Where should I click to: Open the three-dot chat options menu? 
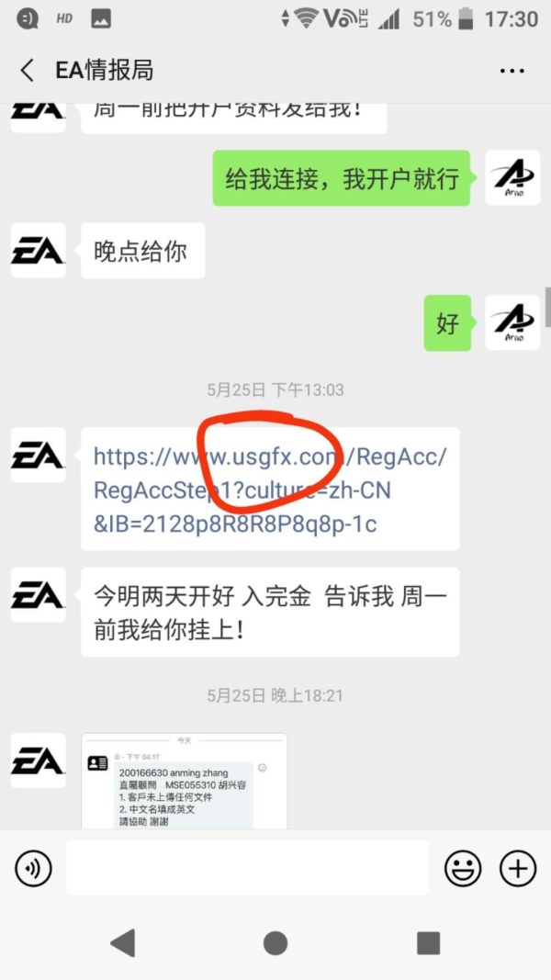click(512, 71)
